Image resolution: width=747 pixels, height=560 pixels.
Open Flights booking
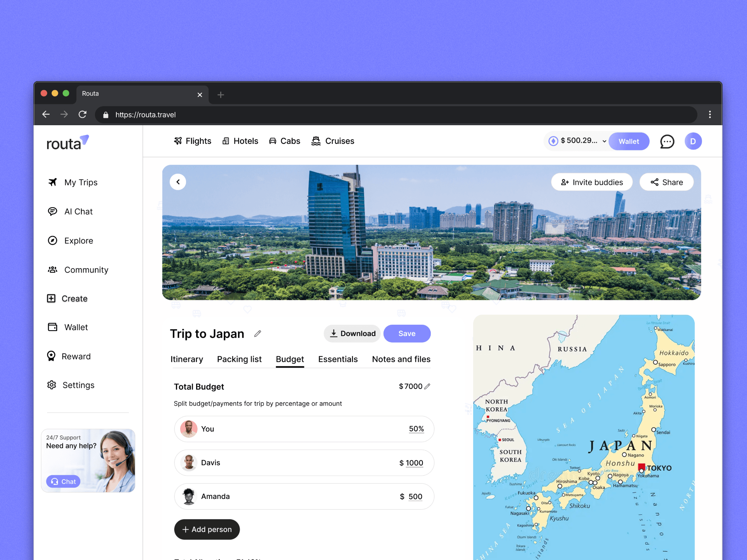tap(193, 141)
